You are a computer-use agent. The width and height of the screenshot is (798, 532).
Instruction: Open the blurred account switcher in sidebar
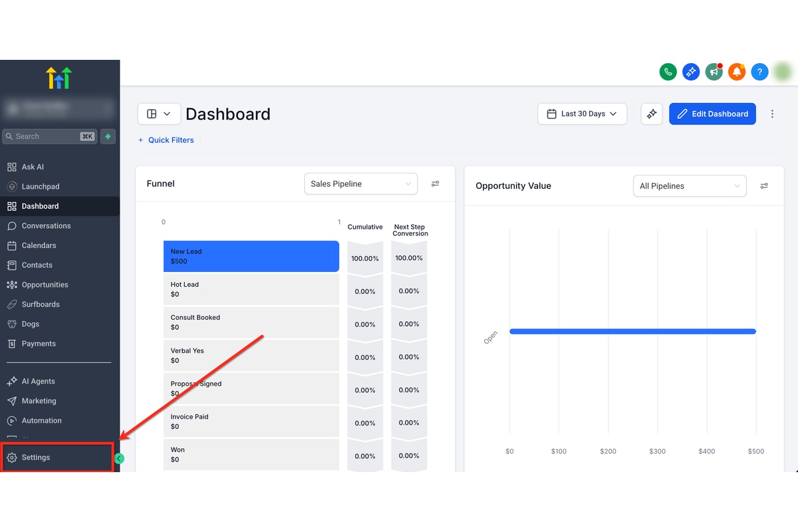click(59, 108)
